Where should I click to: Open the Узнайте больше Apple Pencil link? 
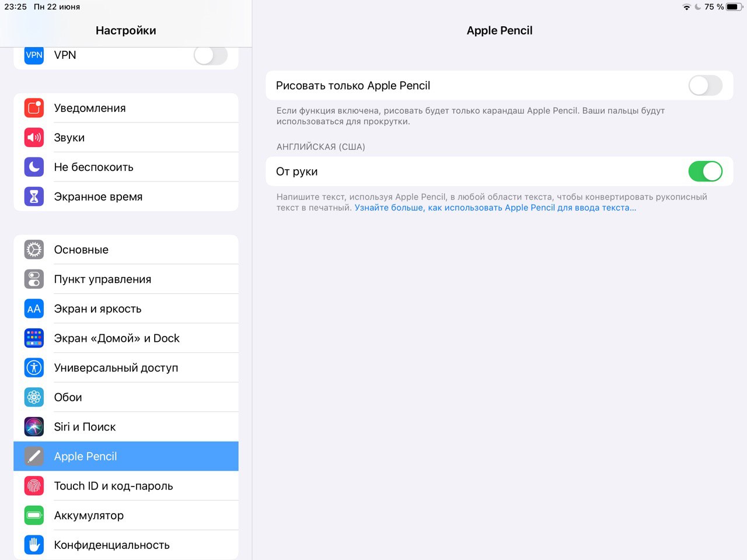pyautogui.click(x=495, y=208)
